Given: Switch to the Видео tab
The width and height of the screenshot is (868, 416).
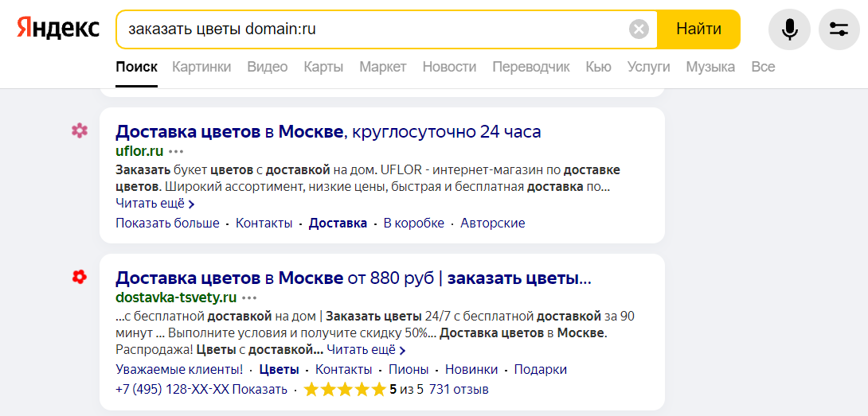Looking at the screenshot, I should (x=268, y=68).
